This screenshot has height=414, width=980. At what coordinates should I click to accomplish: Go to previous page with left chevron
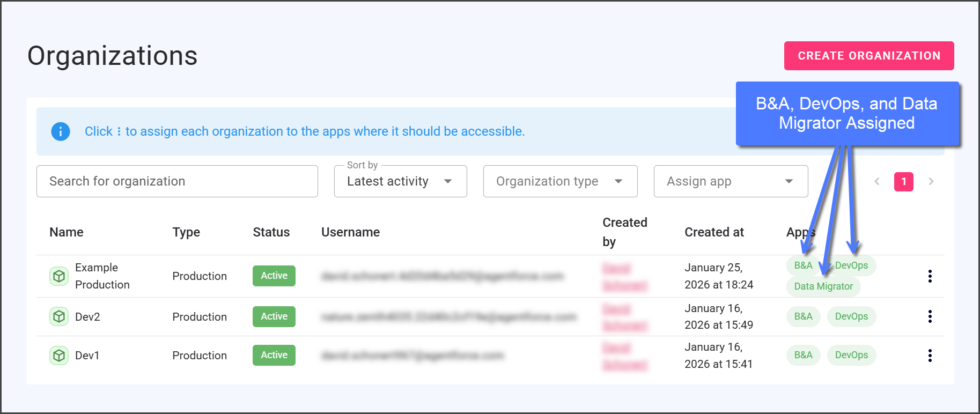(877, 182)
